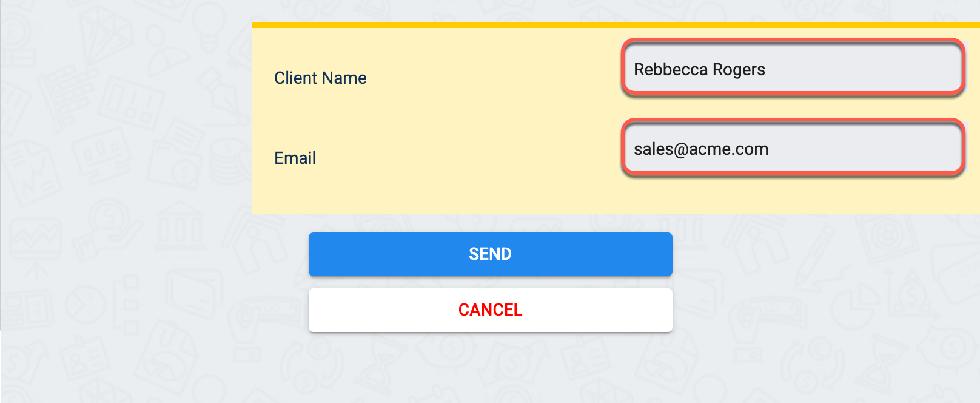Place cursor on the word Rogers
The image size is (980, 403).
point(739,70)
